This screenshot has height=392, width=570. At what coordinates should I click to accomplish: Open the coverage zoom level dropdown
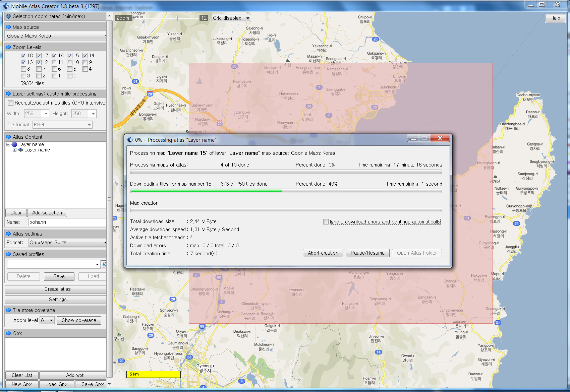coord(47,320)
